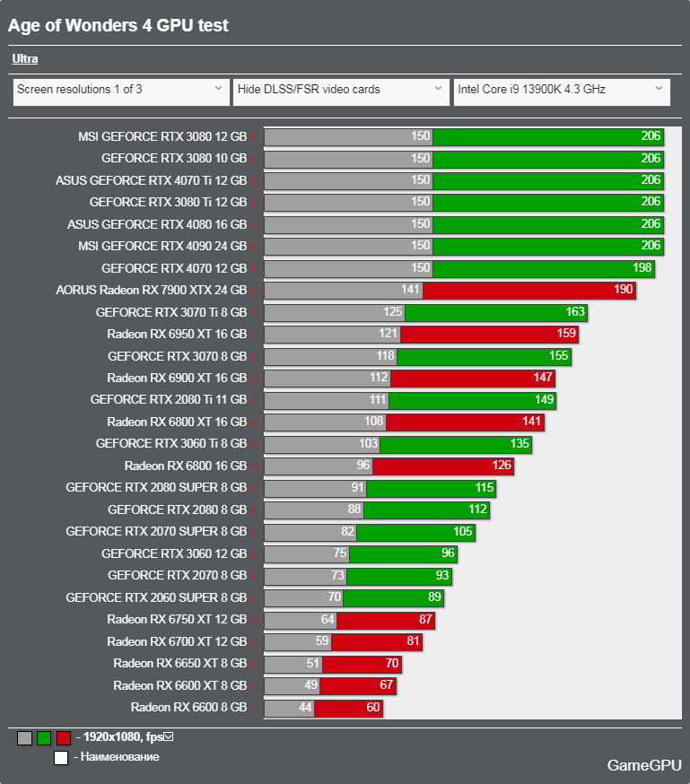The width and height of the screenshot is (690, 784).
Task: Click the X next to Radeon RX 6800 XT 16 GB
Action: [254, 422]
